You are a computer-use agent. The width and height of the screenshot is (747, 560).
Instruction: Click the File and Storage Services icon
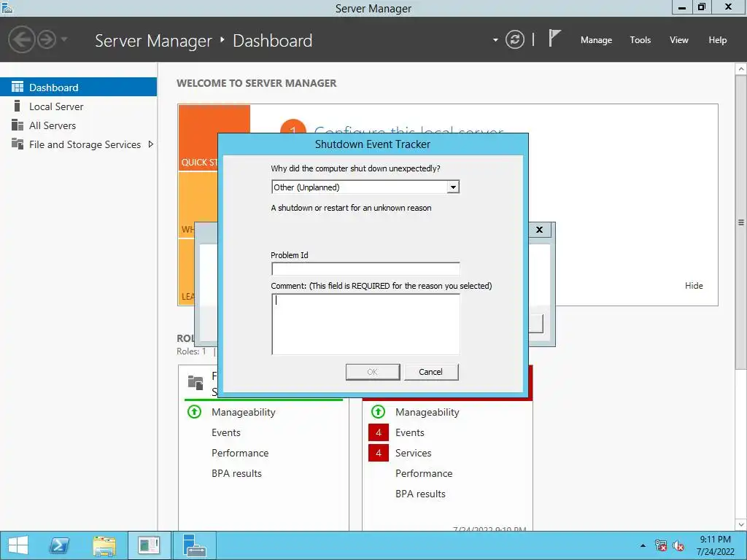coord(18,144)
